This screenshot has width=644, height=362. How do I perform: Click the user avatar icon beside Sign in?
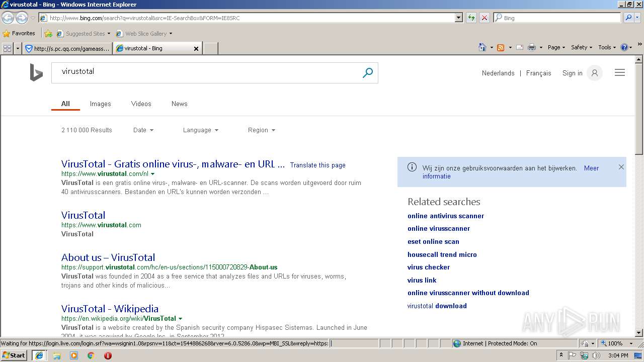point(594,73)
